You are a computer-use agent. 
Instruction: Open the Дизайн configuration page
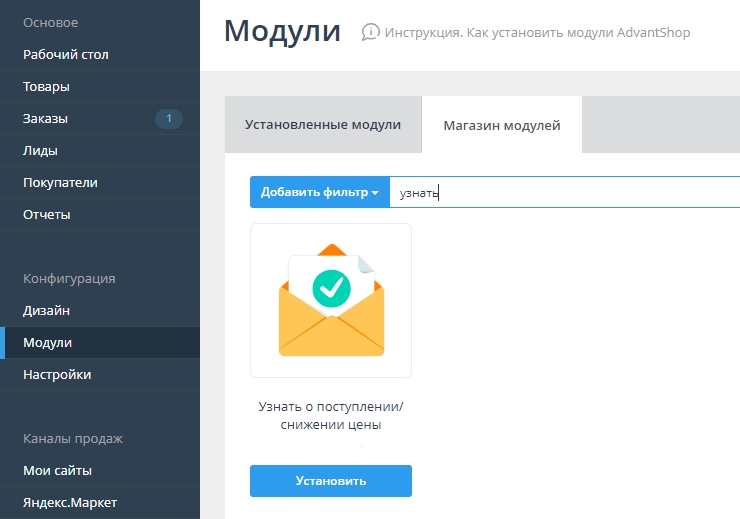coord(46,311)
